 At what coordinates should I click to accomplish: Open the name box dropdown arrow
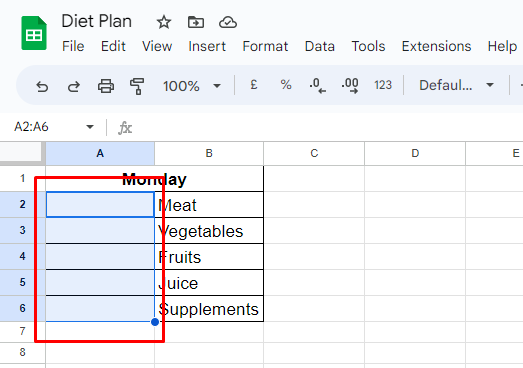90,127
